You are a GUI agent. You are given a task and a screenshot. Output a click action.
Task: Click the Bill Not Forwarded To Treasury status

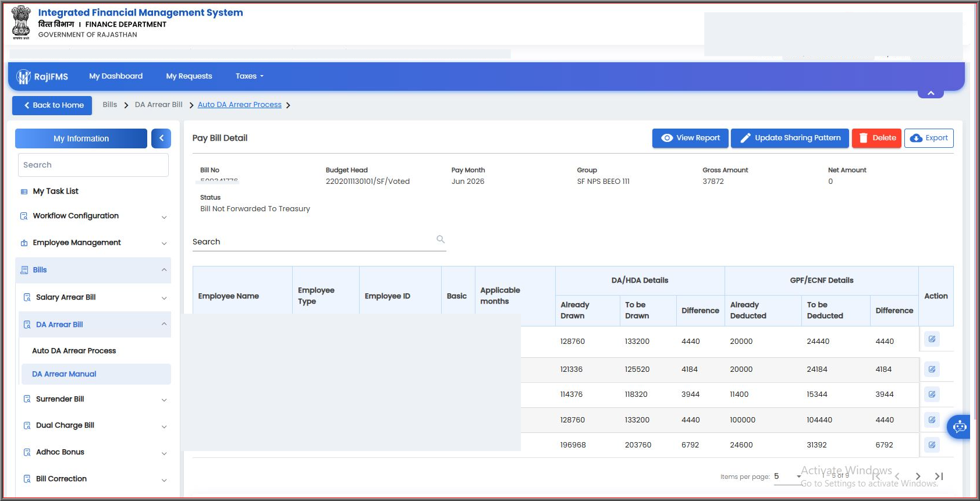click(x=255, y=209)
